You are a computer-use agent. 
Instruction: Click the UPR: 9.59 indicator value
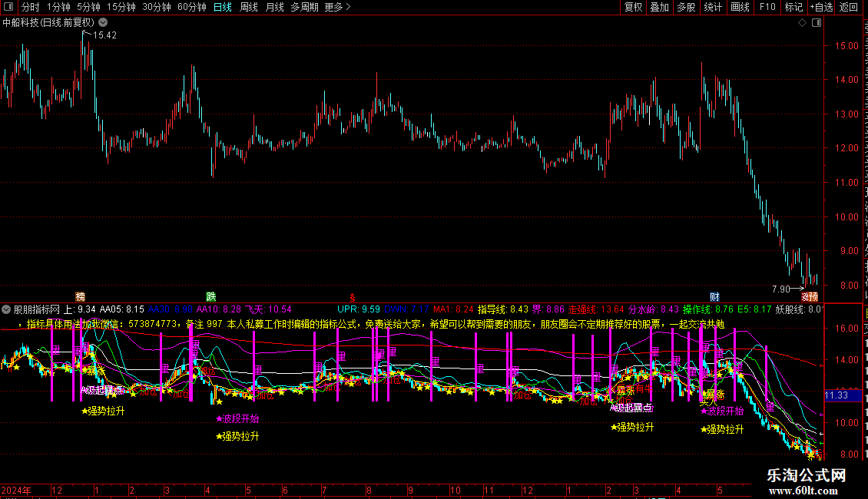tap(359, 310)
